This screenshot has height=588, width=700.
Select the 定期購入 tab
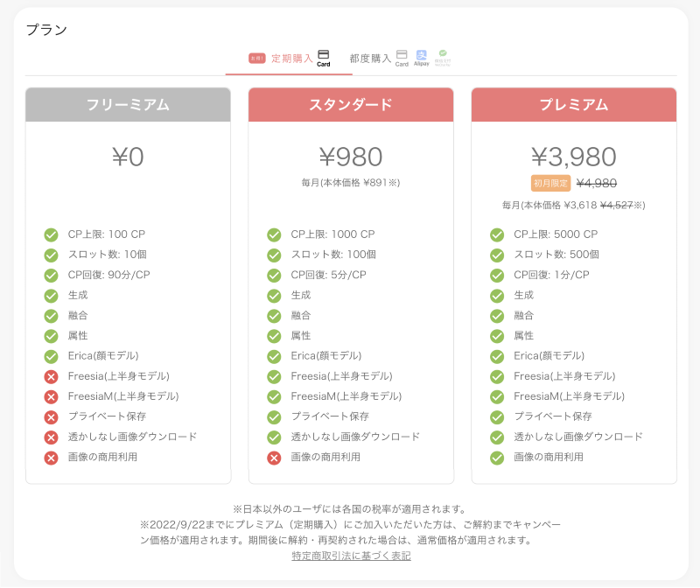coord(291,59)
